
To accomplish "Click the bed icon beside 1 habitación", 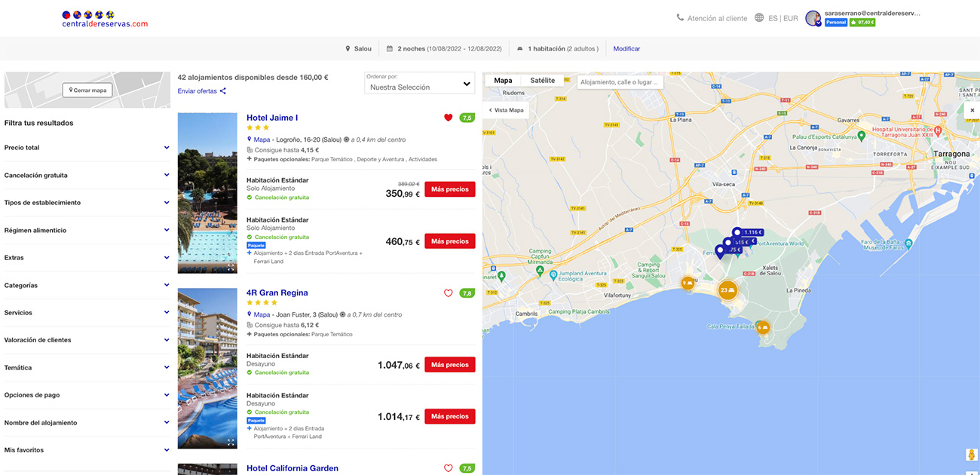I will [x=520, y=49].
